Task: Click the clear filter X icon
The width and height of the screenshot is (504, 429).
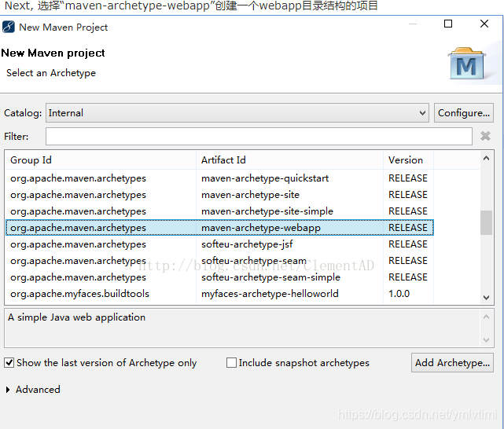Action: (x=485, y=136)
